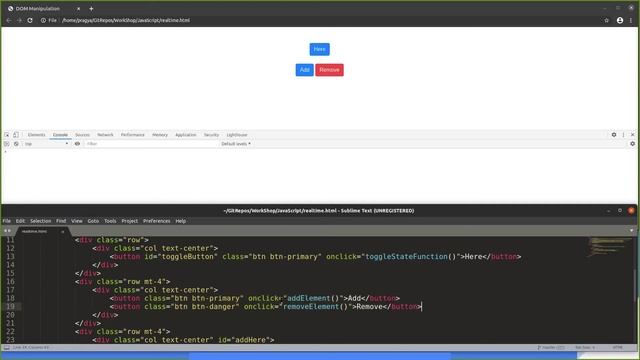Click line number 13 in the gutter
The width and height of the screenshot is (640, 360).
tap(10, 257)
